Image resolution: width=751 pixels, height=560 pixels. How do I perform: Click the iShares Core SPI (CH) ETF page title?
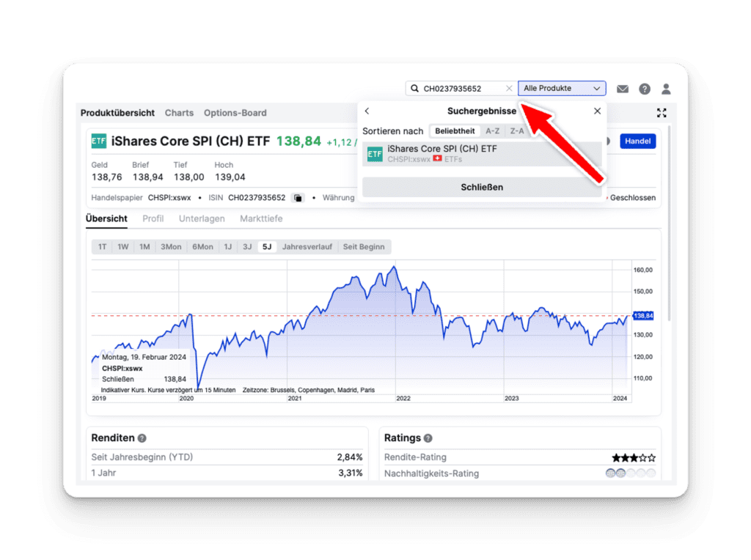(191, 141)
